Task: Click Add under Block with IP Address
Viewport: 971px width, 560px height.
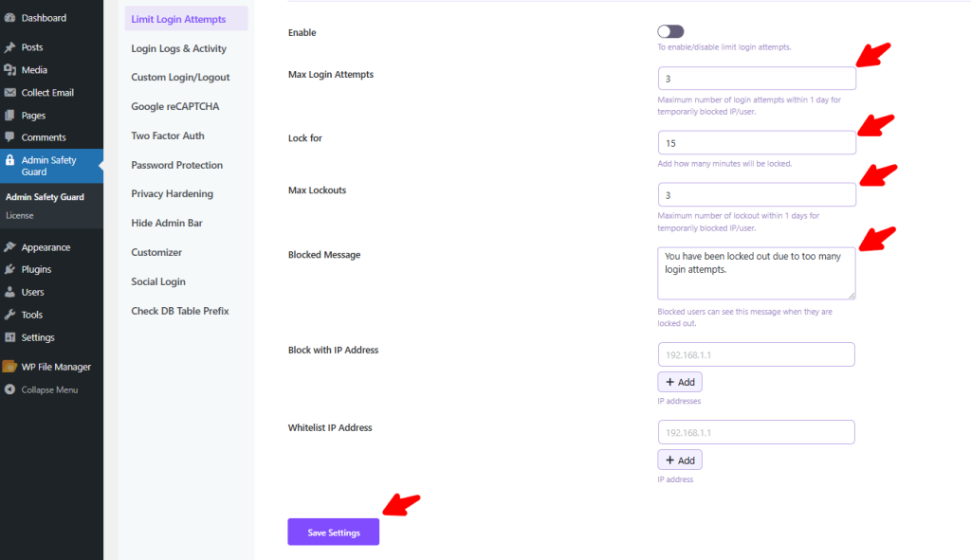Action: tap(680, 382)
